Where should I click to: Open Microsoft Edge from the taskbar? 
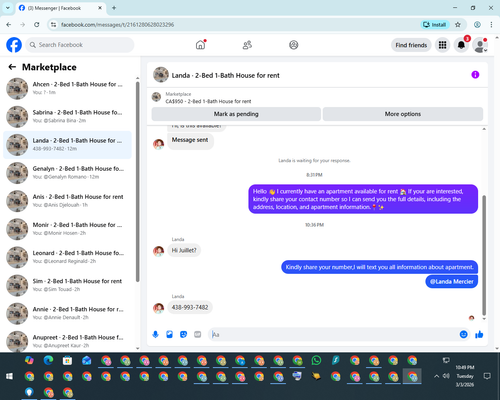[48, 360]
